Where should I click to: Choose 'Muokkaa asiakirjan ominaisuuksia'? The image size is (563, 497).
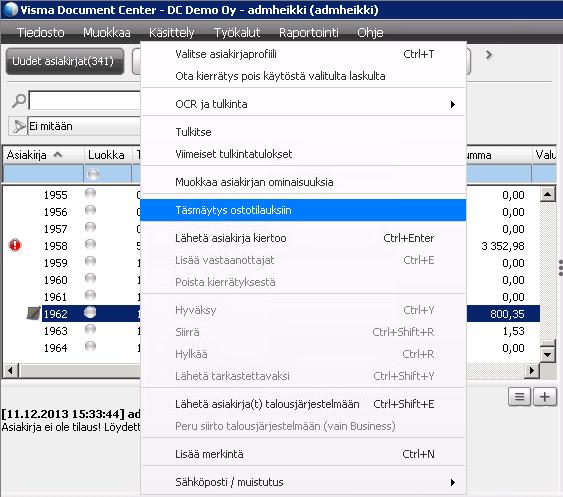pyautogui.click(x=303, y=182)
